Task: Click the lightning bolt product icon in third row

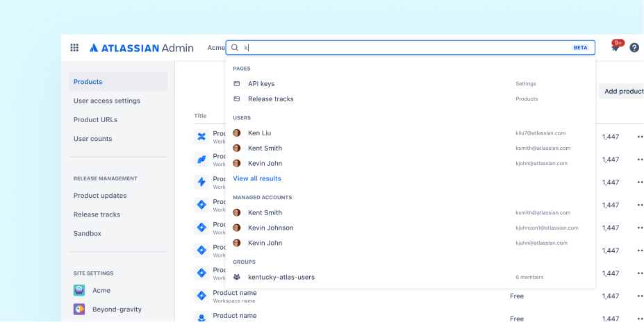Action: click(x=201, y=182)
